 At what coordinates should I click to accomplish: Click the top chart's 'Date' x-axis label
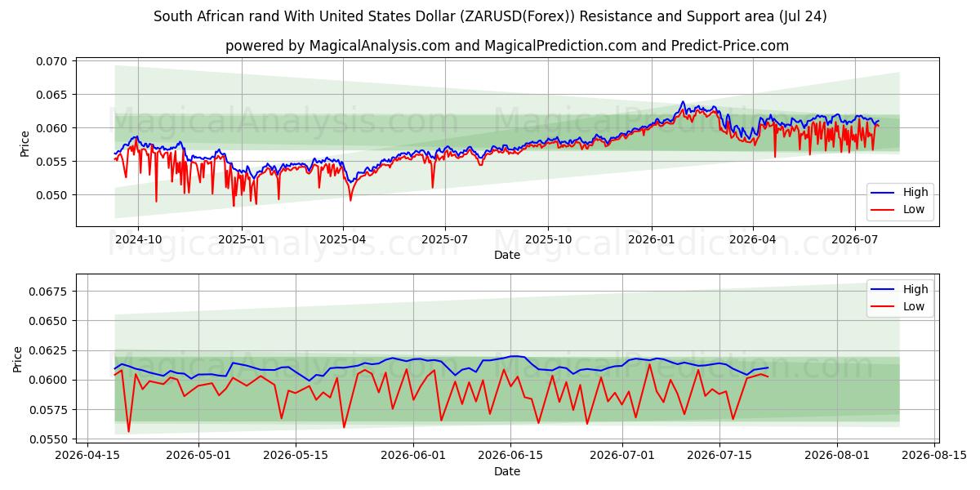click(507, 255)
